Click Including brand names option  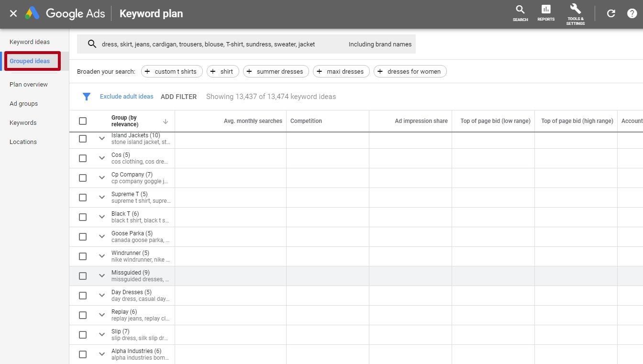click(380, 44)
